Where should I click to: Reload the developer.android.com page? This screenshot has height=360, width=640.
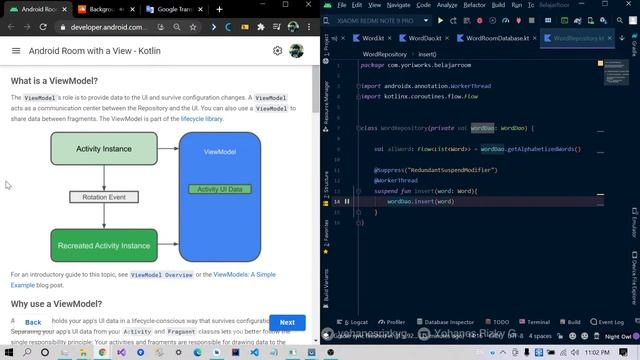click(43, 27)
